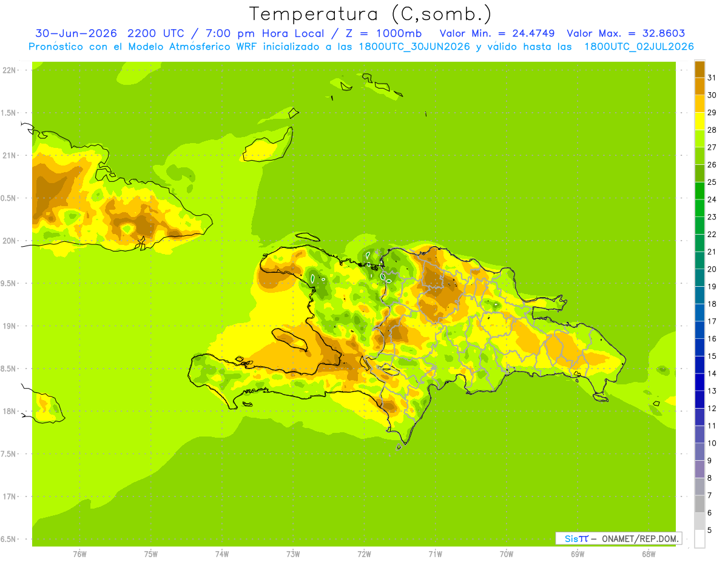
Task: Select the '18N' latitude label
Action: click(9, 411)
